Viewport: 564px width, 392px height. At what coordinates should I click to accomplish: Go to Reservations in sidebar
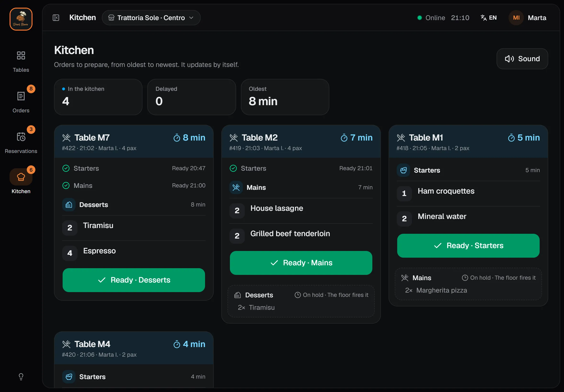21,143
